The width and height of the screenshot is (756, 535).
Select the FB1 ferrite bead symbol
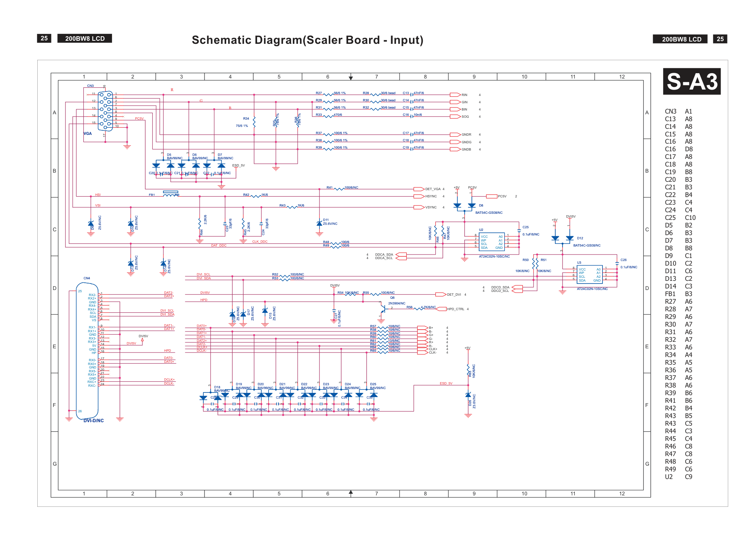(x=170, y=194)
